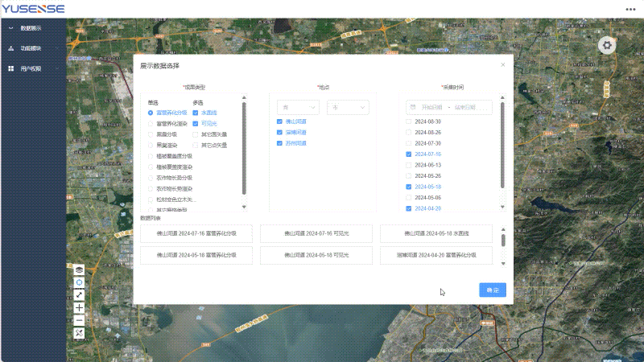This screenshot has height=362, width=644.
Task: Toggle the 佛山河道 location checkbox
Action: pyautogui.click(x=279, y=121)
